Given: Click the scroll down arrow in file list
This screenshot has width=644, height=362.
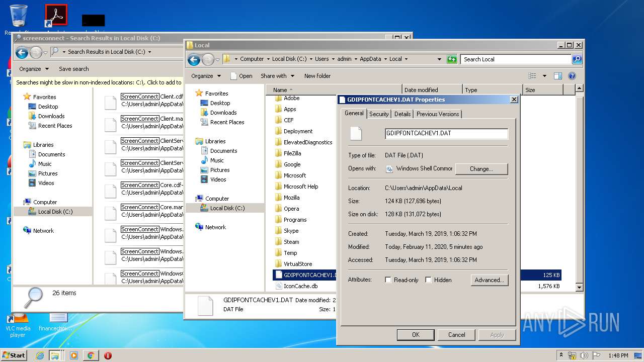Looking at the screenshot, I should point(579,287).
